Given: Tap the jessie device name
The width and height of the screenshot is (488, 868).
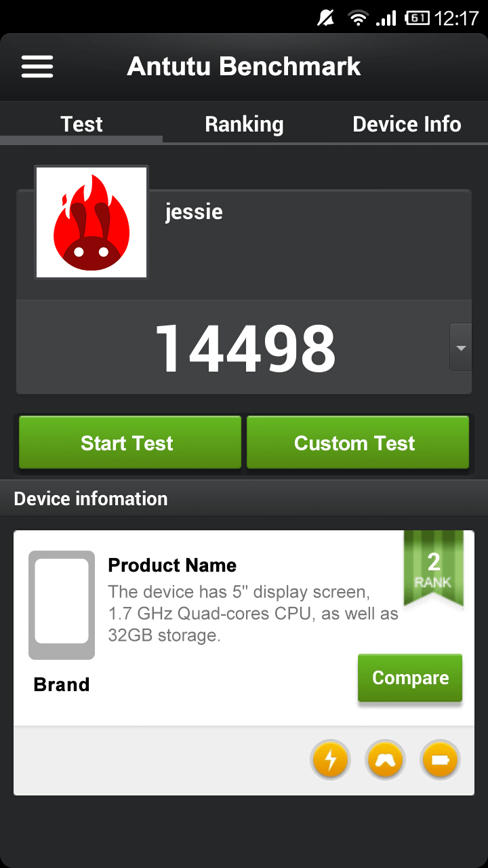Looking at the screenshot, I should click(193, 212).
